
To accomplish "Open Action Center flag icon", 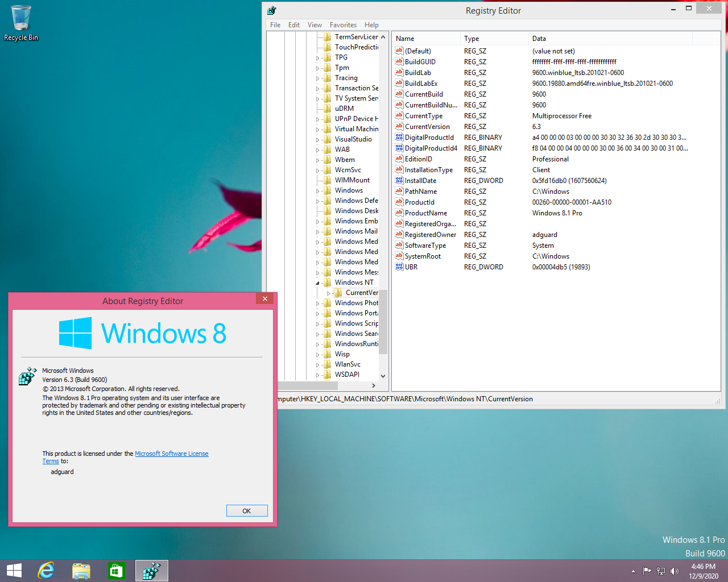I will coord(647,571).
